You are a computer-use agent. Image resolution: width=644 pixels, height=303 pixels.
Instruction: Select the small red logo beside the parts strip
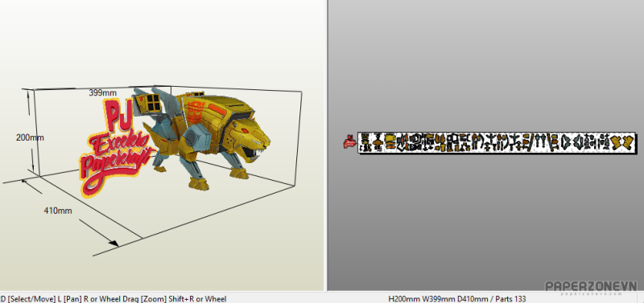[x=349, y=141]
